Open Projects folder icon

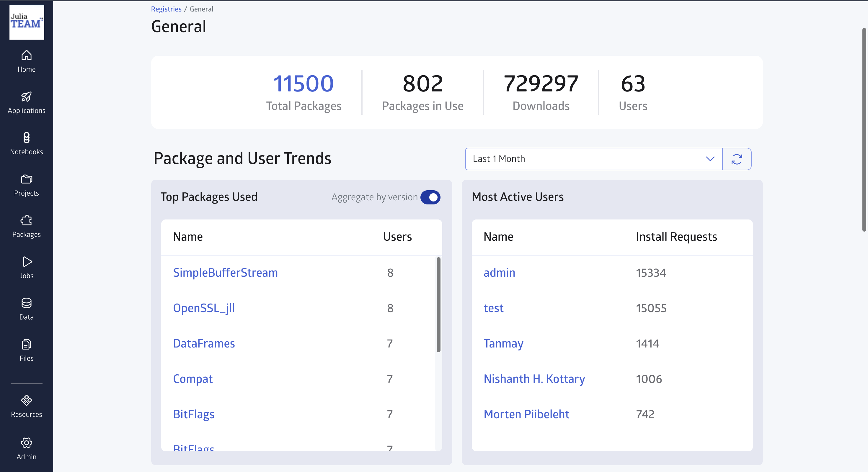27,179
